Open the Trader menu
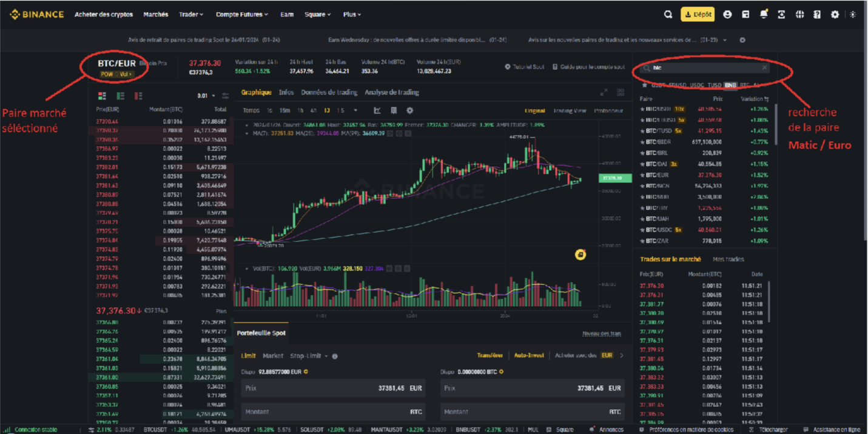Viewport: 868px width, 434px height. [x=191, y=15]
